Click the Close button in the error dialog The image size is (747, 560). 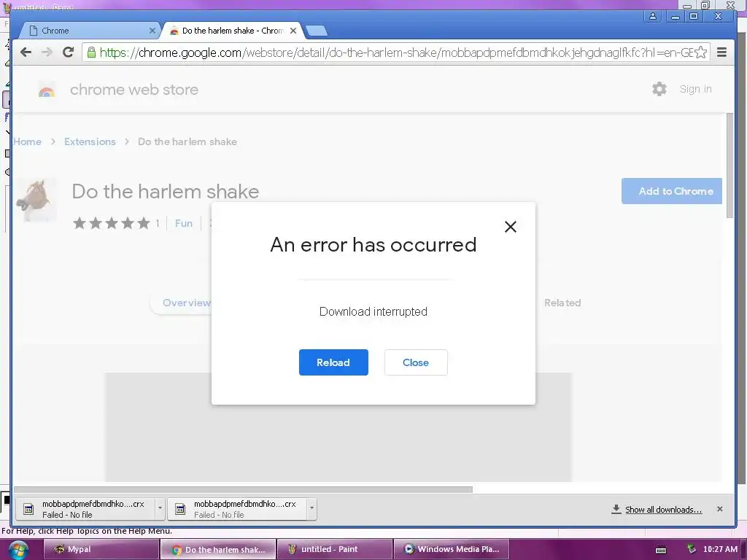[416, 362]
